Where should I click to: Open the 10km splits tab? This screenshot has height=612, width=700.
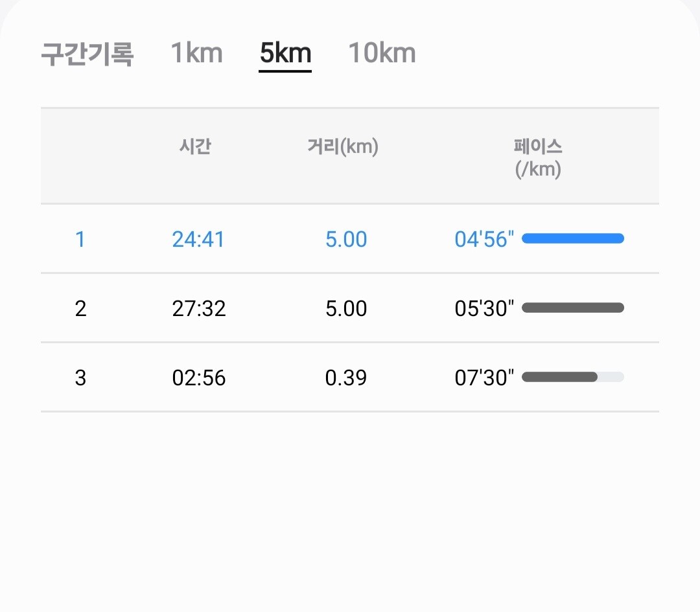[x=382, y=53]
